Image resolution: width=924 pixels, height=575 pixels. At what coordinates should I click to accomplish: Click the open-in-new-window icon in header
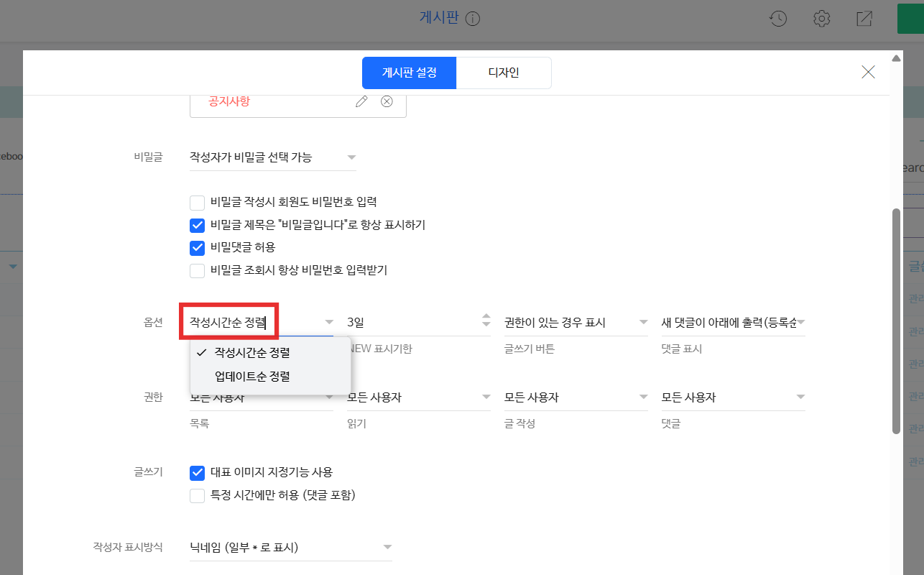click(864, 19)
